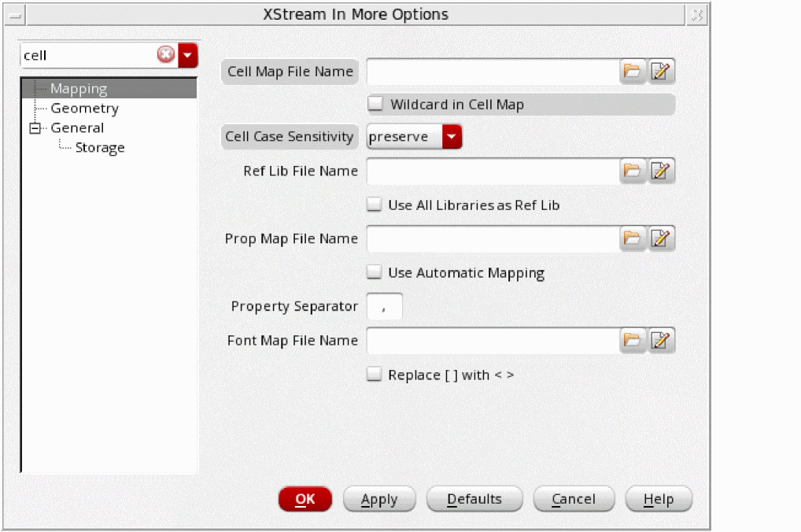Click the Ref Lib File Name input
Screen dimensions: 801x532
coord(493,172)
